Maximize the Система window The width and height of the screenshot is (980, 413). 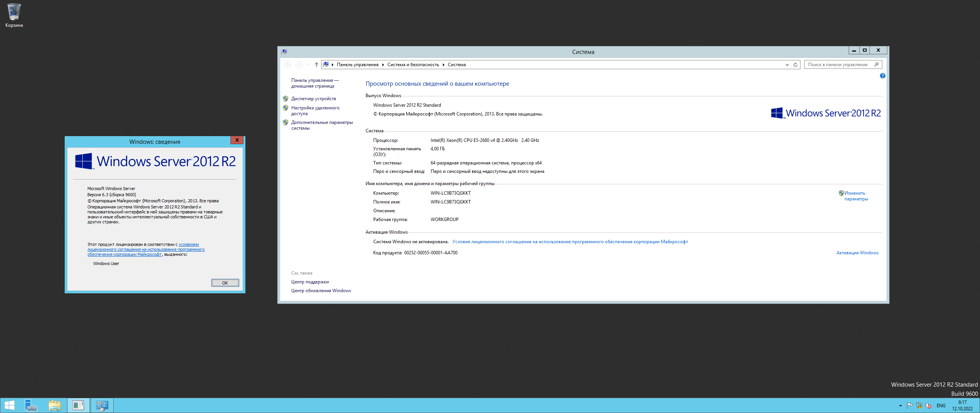[864, 50]
